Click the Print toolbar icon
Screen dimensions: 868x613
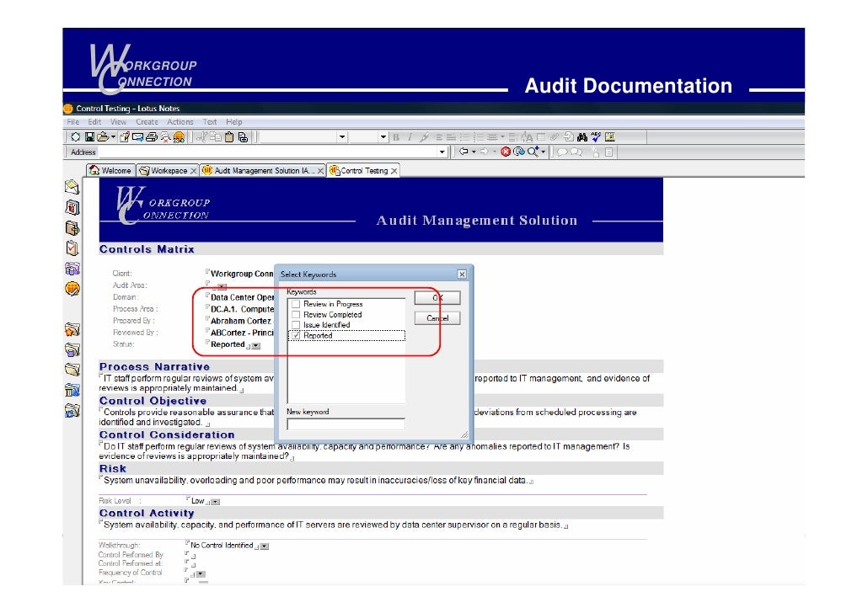152,136
